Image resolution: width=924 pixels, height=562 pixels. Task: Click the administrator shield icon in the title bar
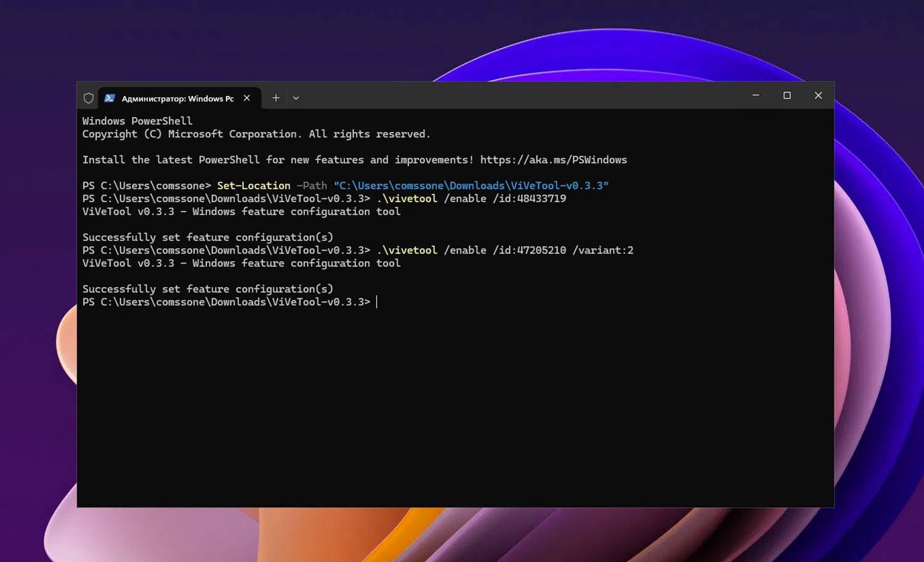click(89, 98)
